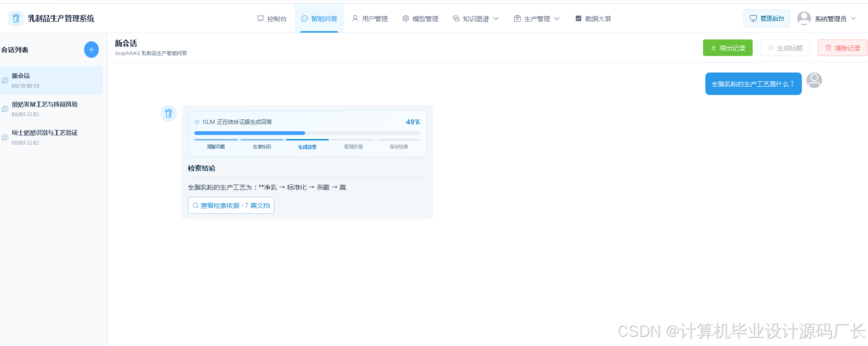Click the 用户管理 person icon
Image resolution: width=868 pixels, height=346 pixels.
(x=355, y=18)
